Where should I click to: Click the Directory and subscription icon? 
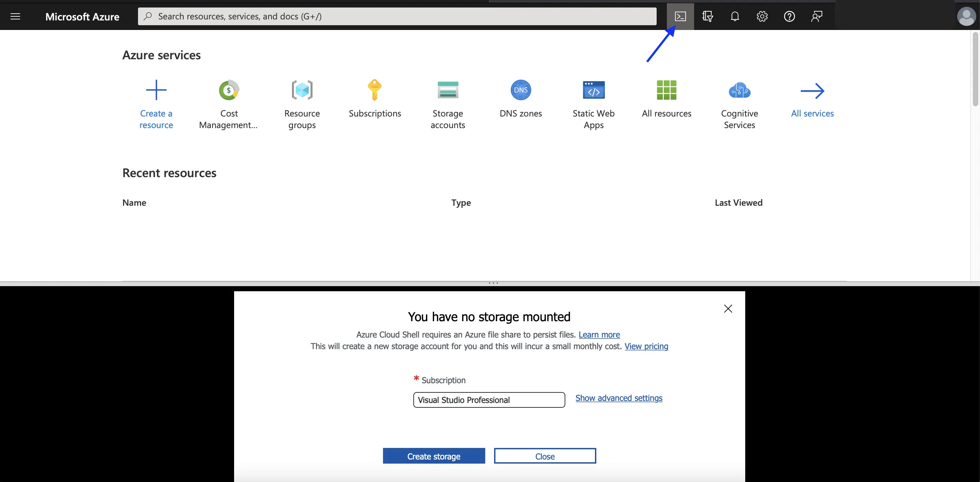(x=707, y=16)
